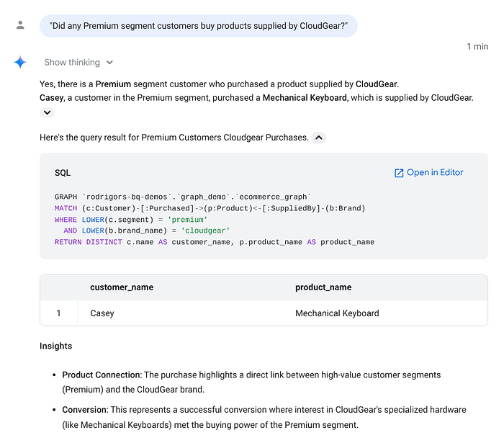Click the customer_name column header

click(x=122, y=287)
